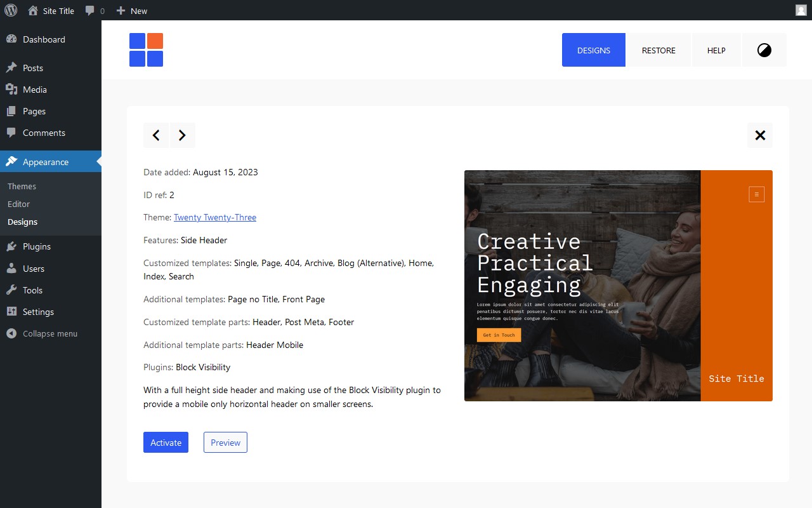Click the 'Header Mobile' template part text
812x508 pixels.
275,345
